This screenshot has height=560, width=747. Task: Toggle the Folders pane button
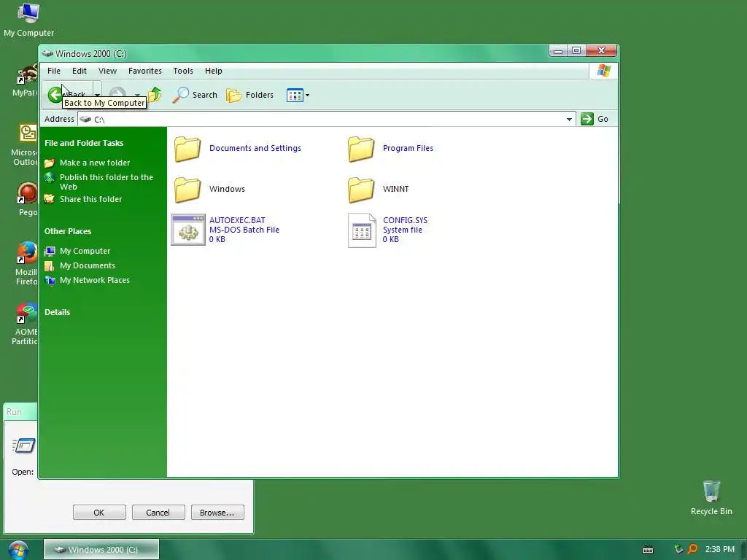(x=249, y=95)
